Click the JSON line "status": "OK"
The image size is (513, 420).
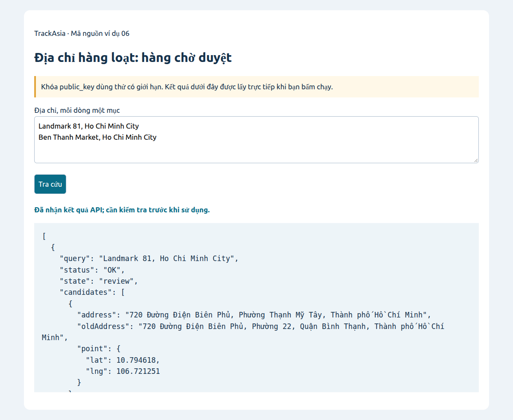tap(92, 270)
